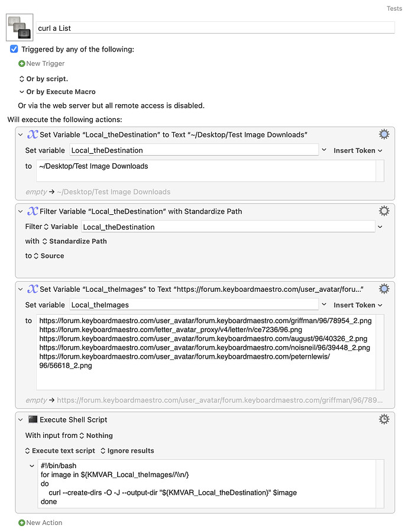Click the New Action button
Viewport: 408px width, 532px height.
pyautogui.click(x=40, y=523)
